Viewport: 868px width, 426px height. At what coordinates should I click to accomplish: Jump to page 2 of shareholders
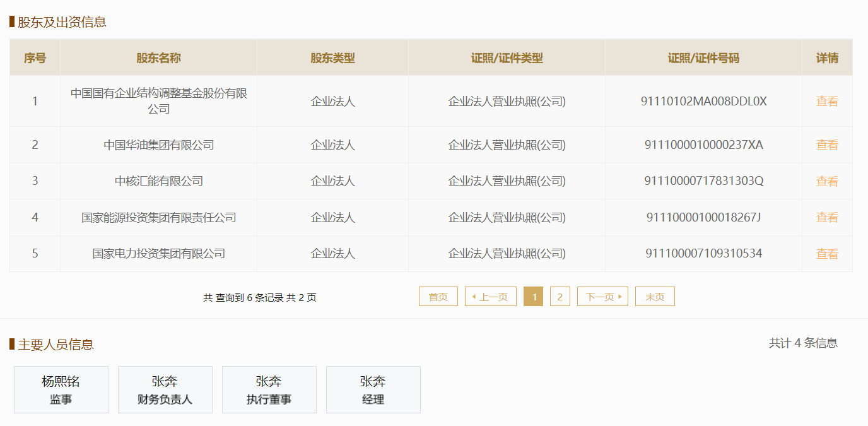560,297
